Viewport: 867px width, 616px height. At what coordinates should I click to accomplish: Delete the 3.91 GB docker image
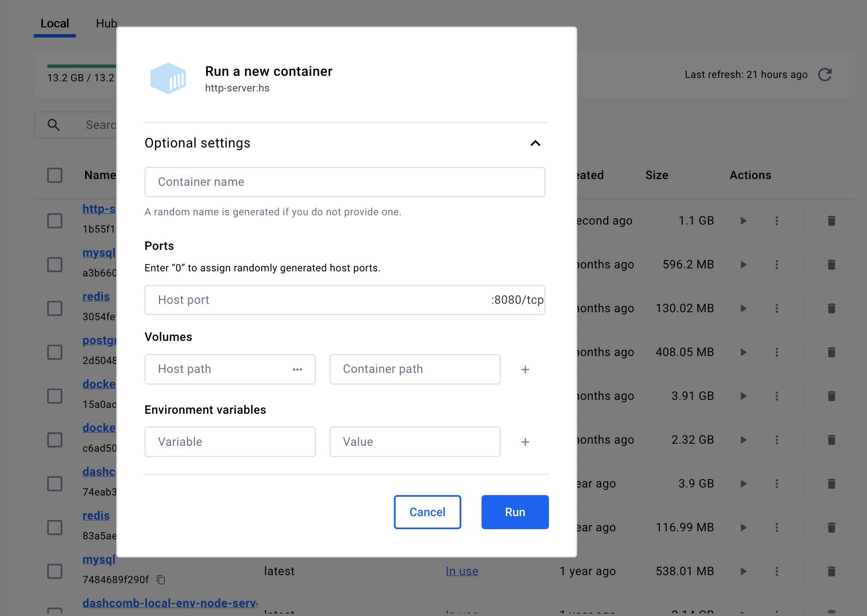pyautogui.click(x=831, y=396)
